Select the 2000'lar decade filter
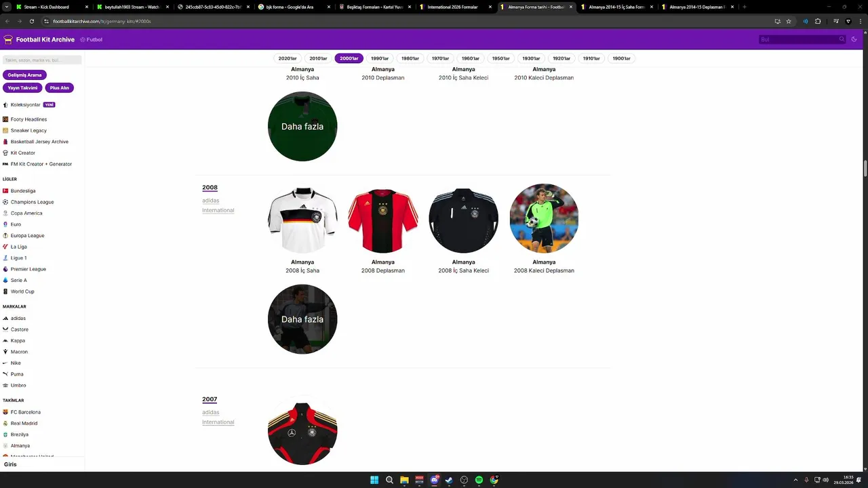 [x=349, y=58]
